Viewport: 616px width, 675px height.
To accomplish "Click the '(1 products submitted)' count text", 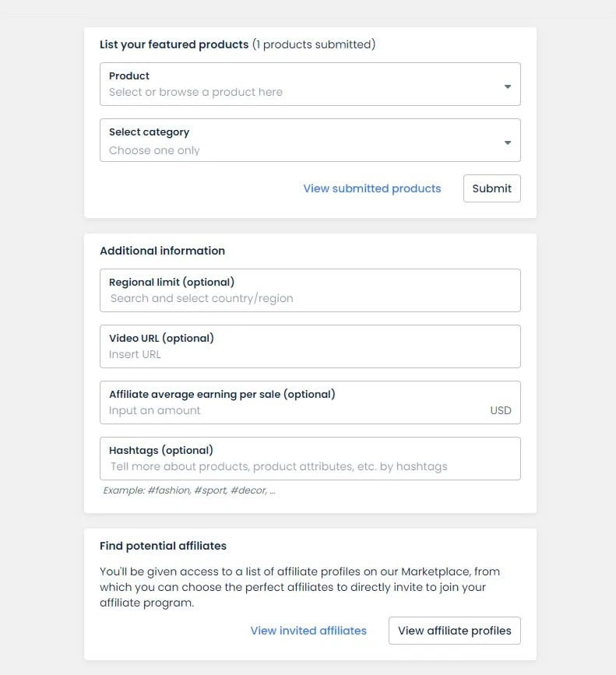I will [314, 44].
